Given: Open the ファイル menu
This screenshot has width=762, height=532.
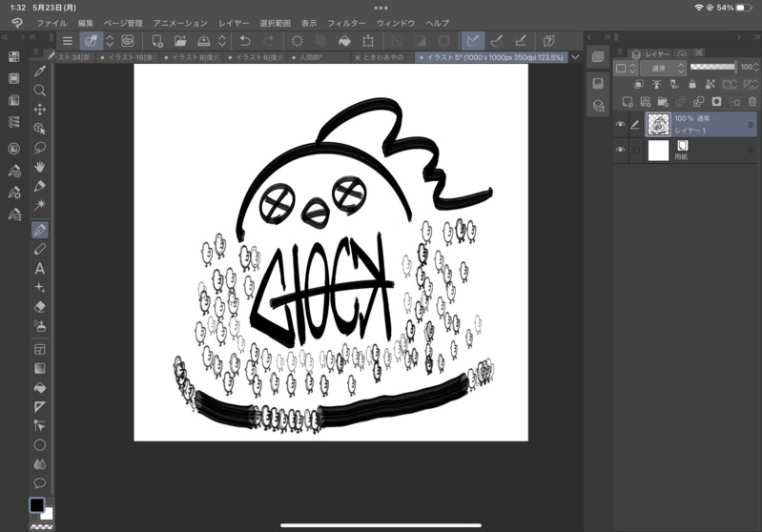Looking at the screenshot, I should point(51,23).
